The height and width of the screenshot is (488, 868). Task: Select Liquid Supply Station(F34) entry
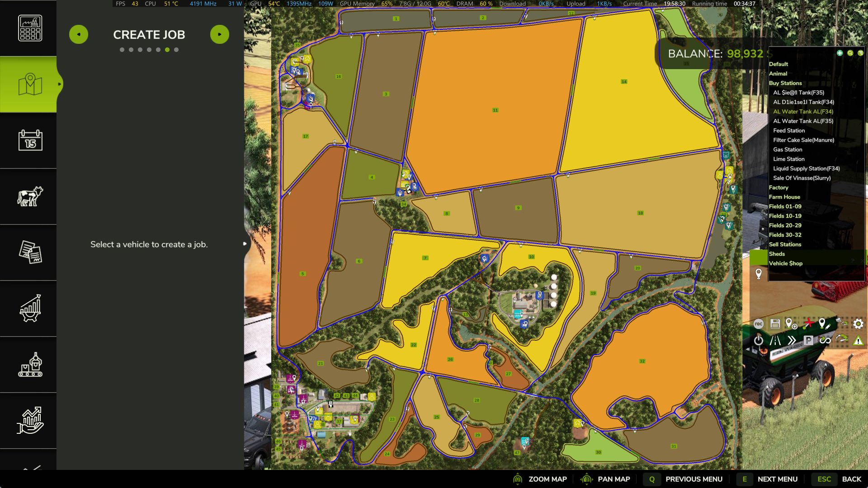tap(806, 169)
